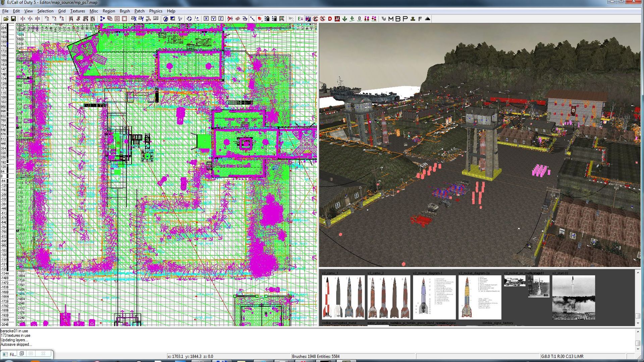Click the Brushes 1948 Entities status text
The width and height of the screenshot is (644, 362).
point(316,356)
